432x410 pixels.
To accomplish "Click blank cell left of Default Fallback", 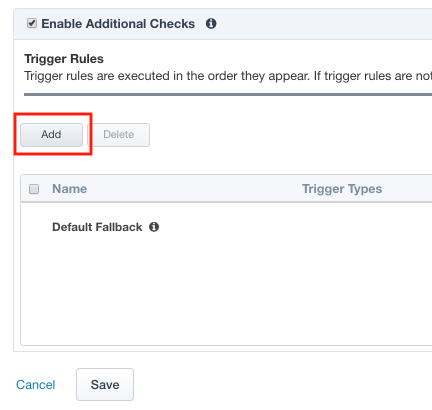I will coord(34,227).
